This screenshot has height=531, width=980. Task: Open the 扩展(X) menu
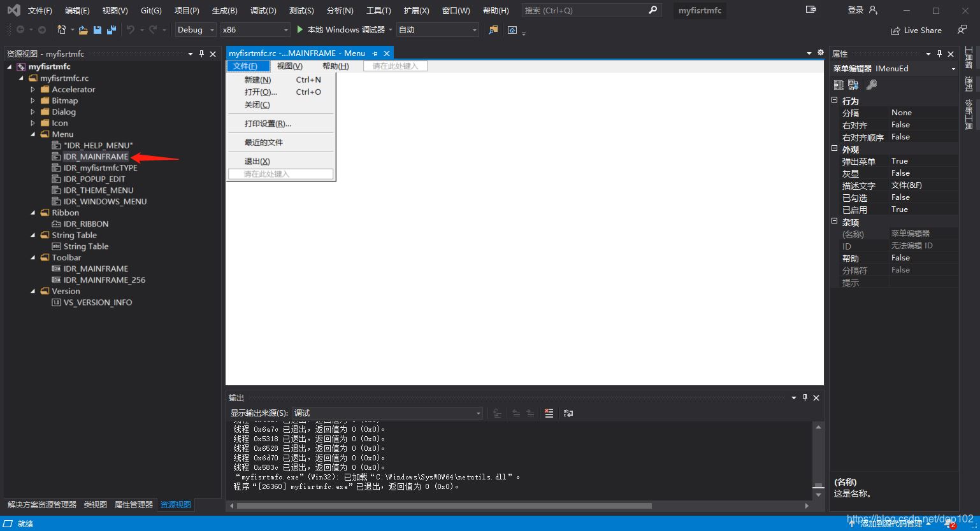(417, 11)
